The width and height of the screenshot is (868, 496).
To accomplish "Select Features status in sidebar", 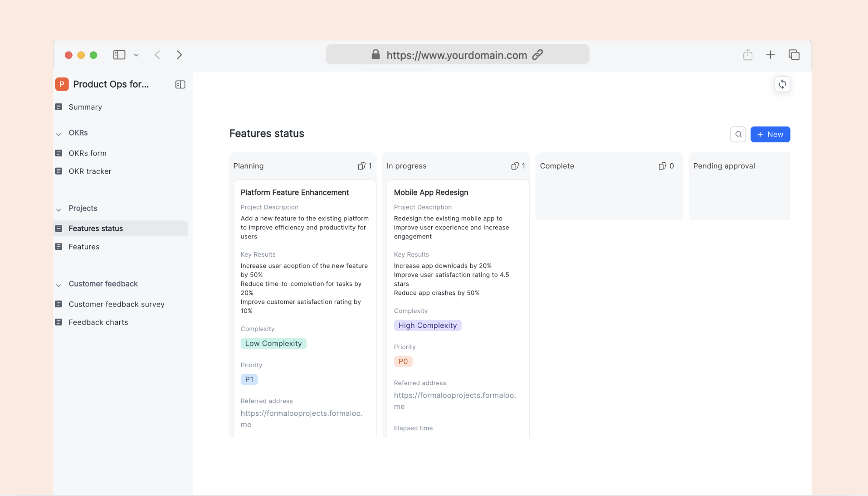I will click(x=121, y=229).
